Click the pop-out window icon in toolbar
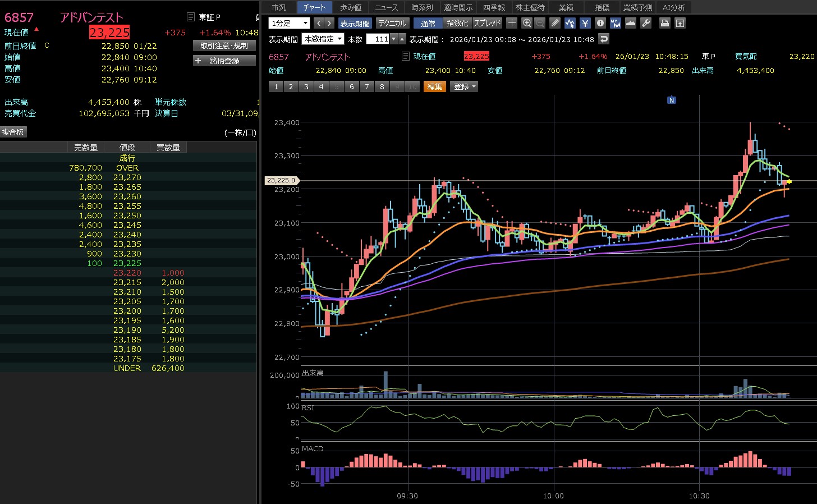This screenshot has width=817, height=504. pos(680,23)
